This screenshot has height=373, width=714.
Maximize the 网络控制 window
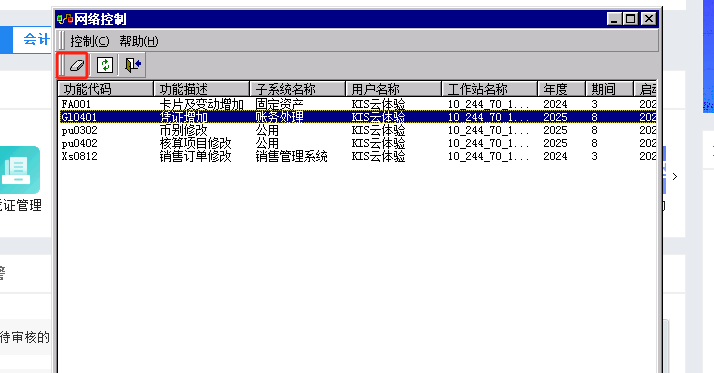click(631, 19)
